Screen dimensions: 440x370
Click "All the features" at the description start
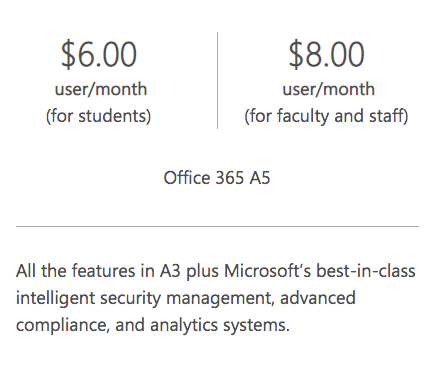point(76,271)
